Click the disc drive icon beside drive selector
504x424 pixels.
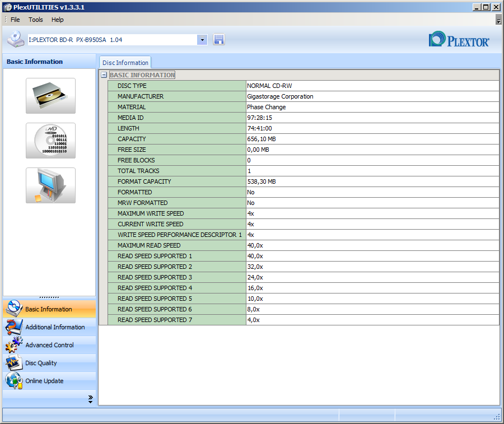click(16, 39)
